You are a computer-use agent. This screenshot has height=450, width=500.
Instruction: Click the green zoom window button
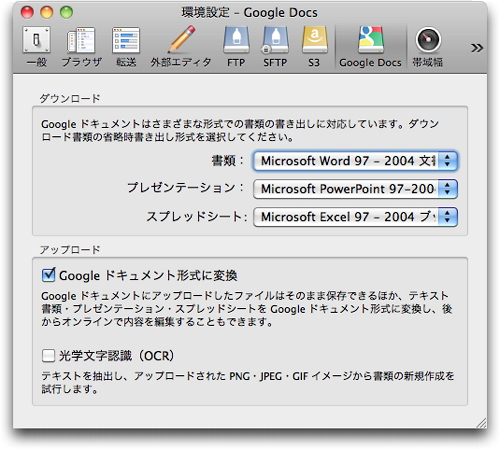(x=66, y=13)
